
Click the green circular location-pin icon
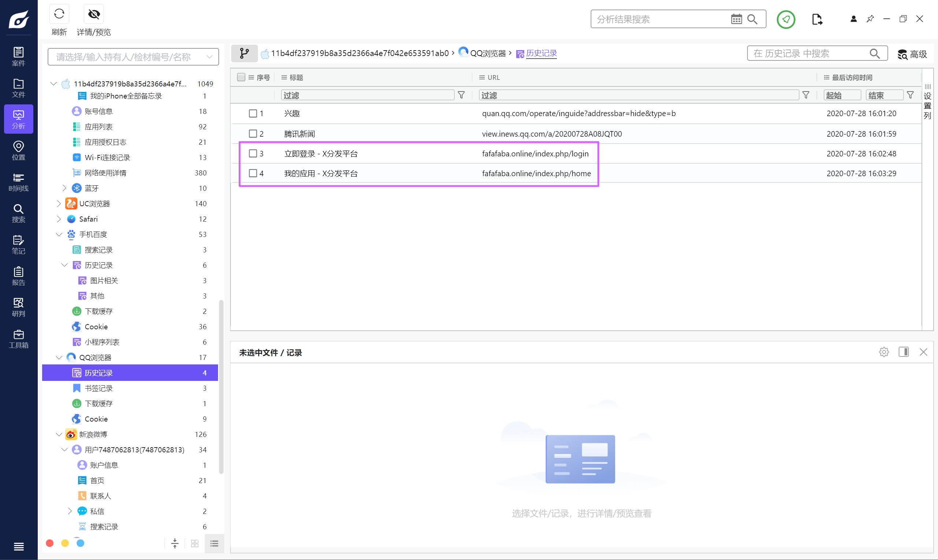coord(786,19)
